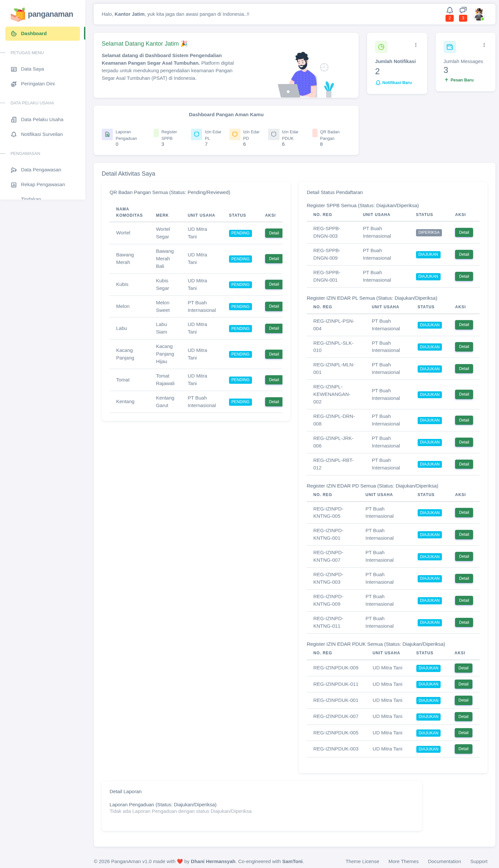Open Detail for Melon Sweet row
499x868 pixels.
(x=274, y=307)
